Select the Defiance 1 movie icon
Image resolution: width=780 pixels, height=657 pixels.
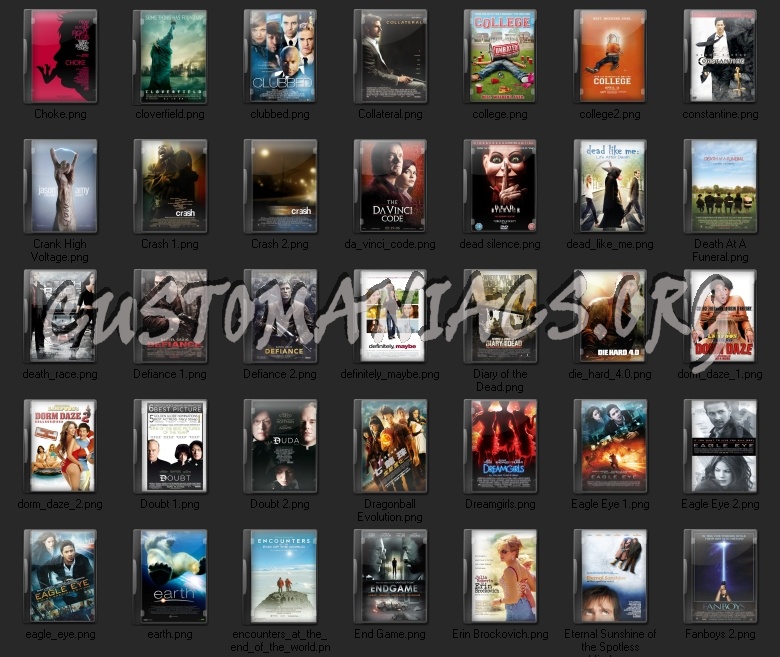170,316
